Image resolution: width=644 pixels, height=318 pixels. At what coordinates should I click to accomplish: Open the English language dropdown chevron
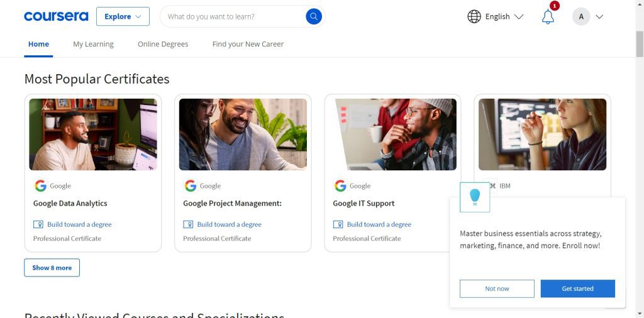pyautogui.click(x=519, y=17)
